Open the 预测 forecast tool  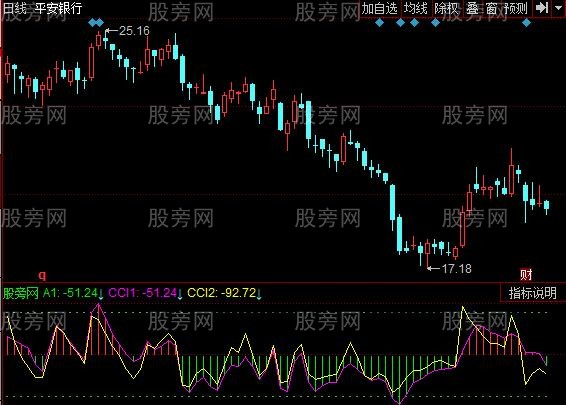coord(516,8)
